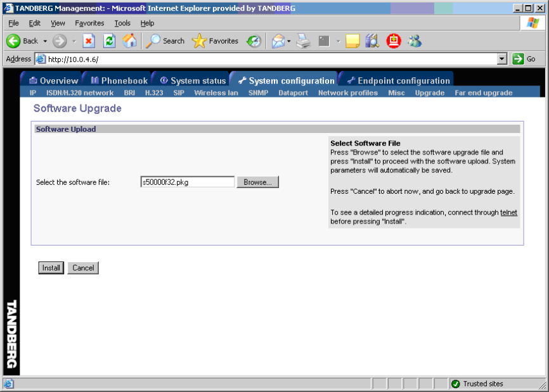Expand the Back button history dropdown

(x=45, y=41)
